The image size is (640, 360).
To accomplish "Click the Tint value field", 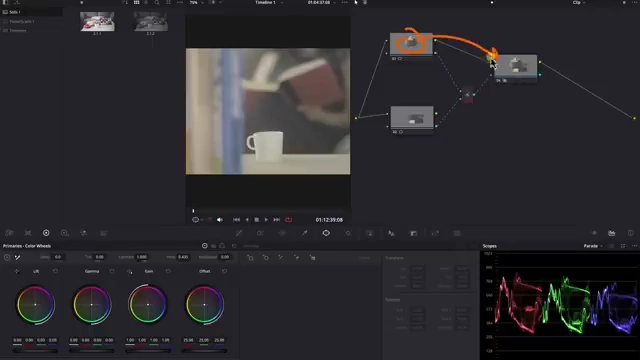I will click(x=100, y=257).
